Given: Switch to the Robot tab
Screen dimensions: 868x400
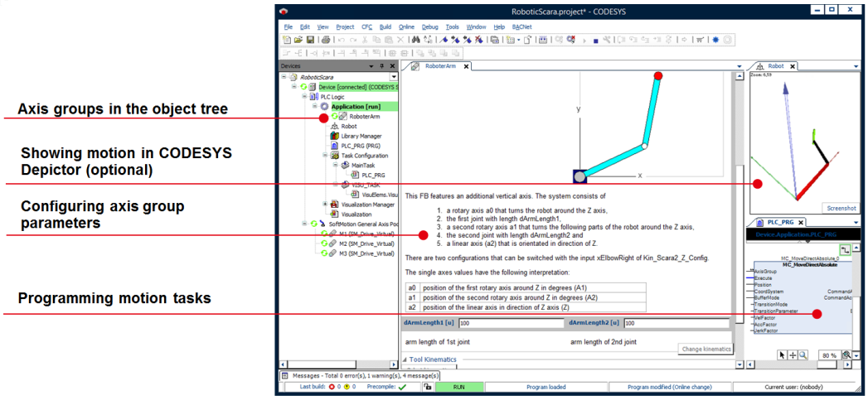Looking at the screenshot, I should (775, 66).
